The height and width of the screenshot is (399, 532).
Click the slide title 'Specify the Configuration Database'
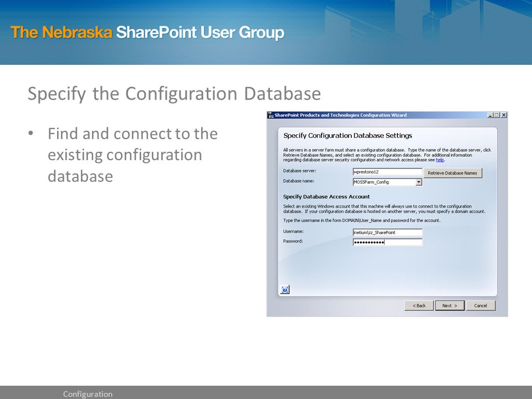pyautogui.click(x=174, y=94)
